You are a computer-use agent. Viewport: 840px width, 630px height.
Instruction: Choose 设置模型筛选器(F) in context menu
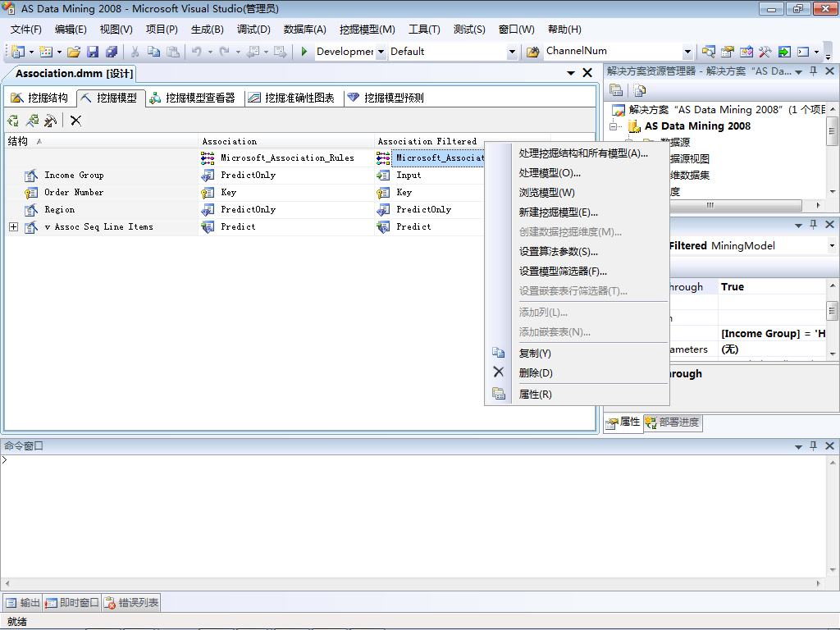click(x=563, y=272)
